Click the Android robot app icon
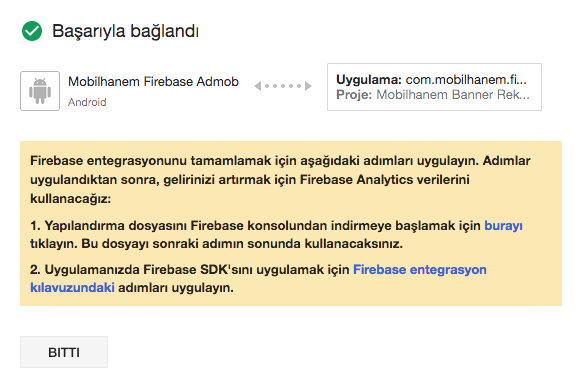Image resolution: width=586 pixels, height=387 pixels. [x=40, y=91]
